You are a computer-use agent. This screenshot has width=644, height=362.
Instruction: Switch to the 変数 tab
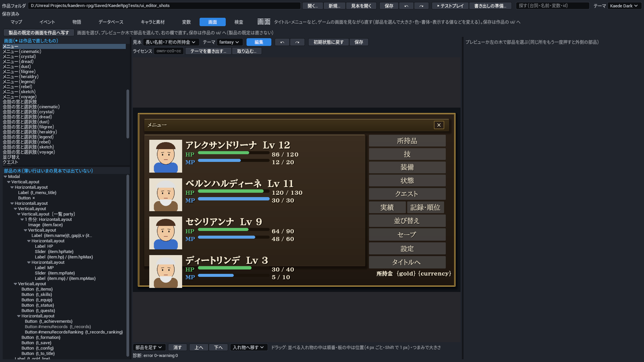click(x=186, y=22)
